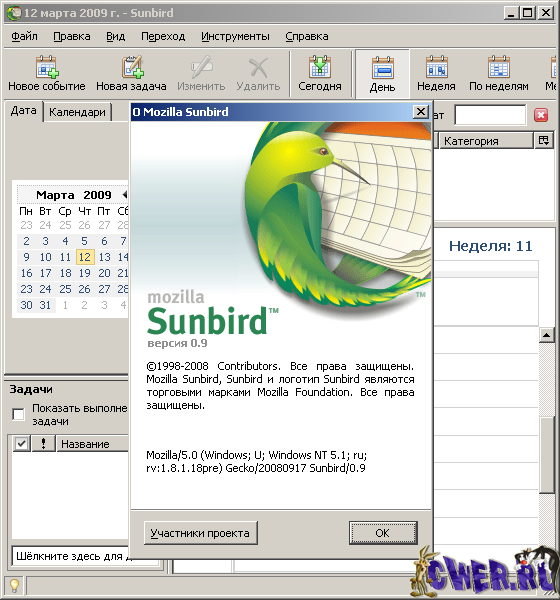This screenshot has height=600, width=560.
Task: Minimize the Sunbird window
Action: (511, 13)
